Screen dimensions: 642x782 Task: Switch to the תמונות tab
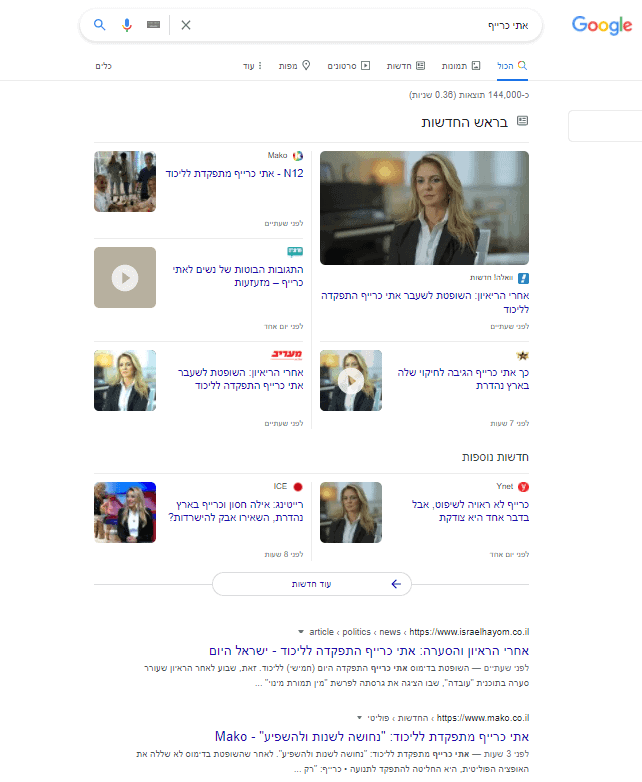click(x=461, y=66)
